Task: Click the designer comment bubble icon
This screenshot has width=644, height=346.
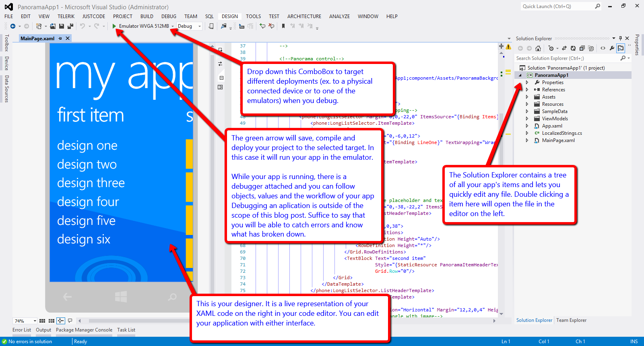Action: (x=70, y=321)
